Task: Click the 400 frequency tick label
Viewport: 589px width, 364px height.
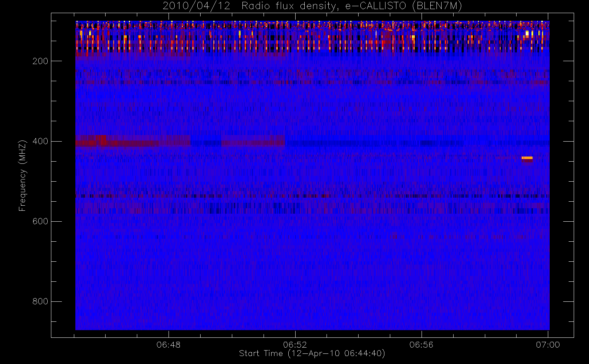Action: click(40, 141)
